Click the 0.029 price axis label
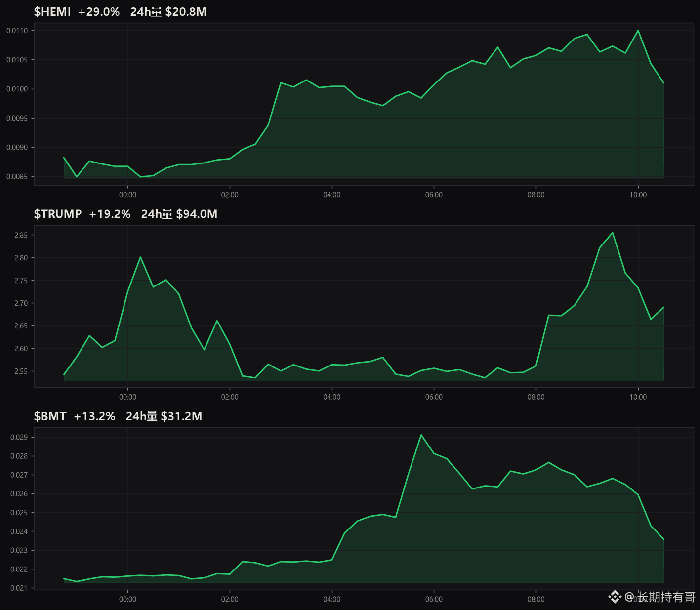The height and width of the screenshot is (610, 700). click(x=19, y=437)
